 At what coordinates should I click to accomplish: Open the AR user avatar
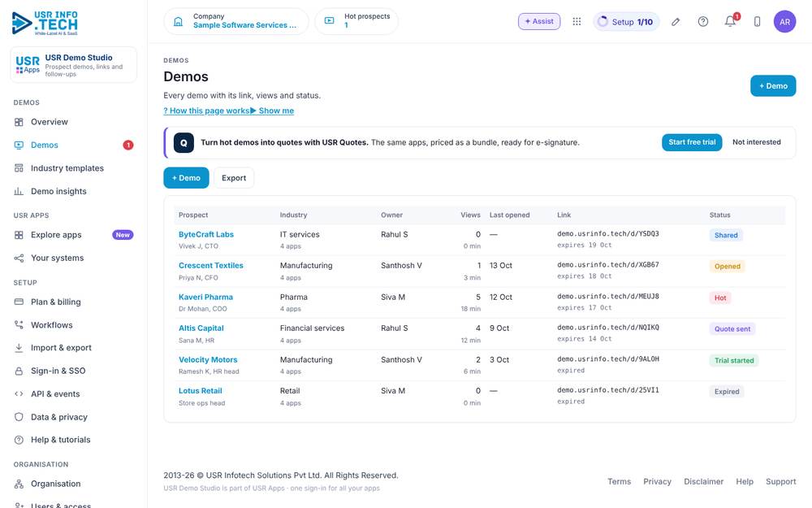pos(784,22)
